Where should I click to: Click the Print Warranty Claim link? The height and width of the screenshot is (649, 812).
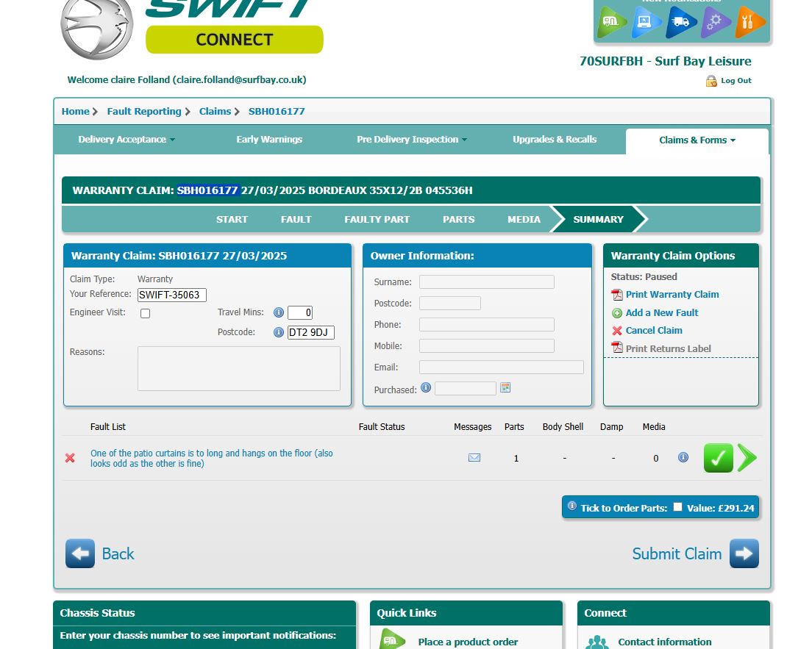(672, 295)
